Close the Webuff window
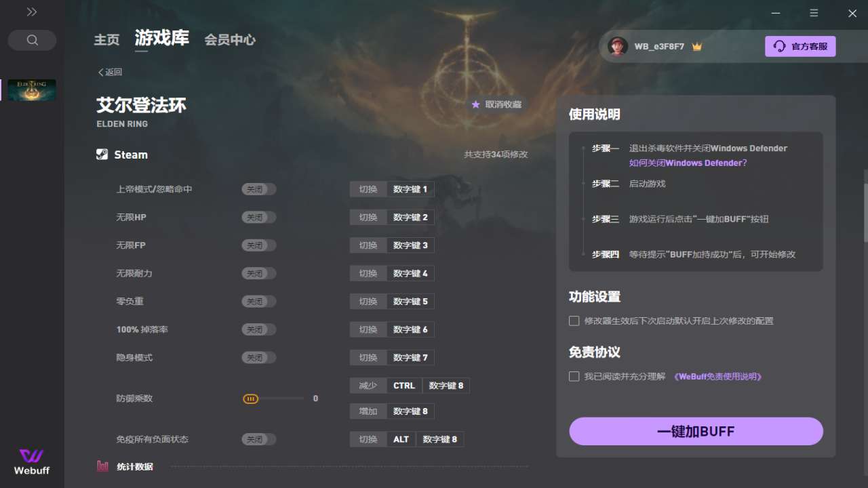The width and height of the screenshot is (868, 488). pos(852,13)
